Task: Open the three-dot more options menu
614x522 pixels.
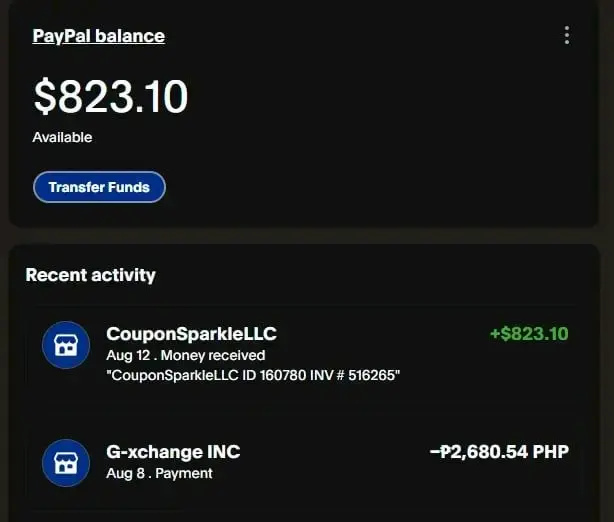Action: point(567,35)
